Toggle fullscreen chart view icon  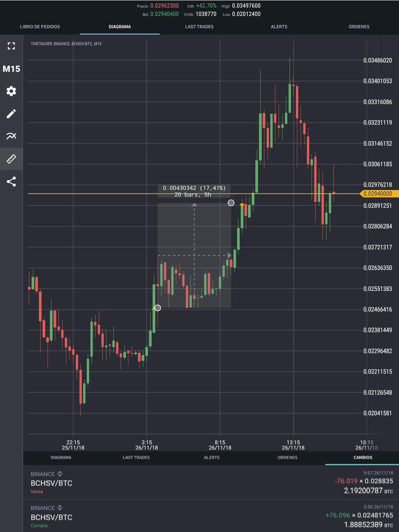click(11, 46)
